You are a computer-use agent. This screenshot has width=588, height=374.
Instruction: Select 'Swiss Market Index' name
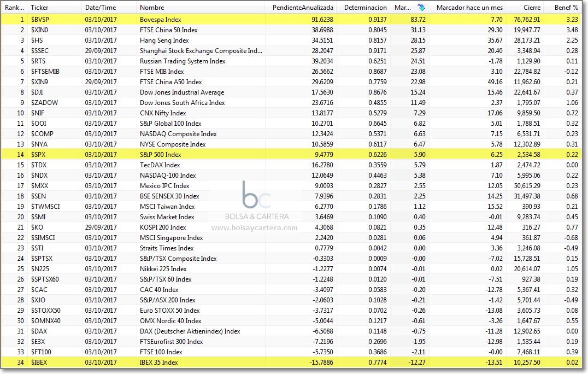pos(167,217)
